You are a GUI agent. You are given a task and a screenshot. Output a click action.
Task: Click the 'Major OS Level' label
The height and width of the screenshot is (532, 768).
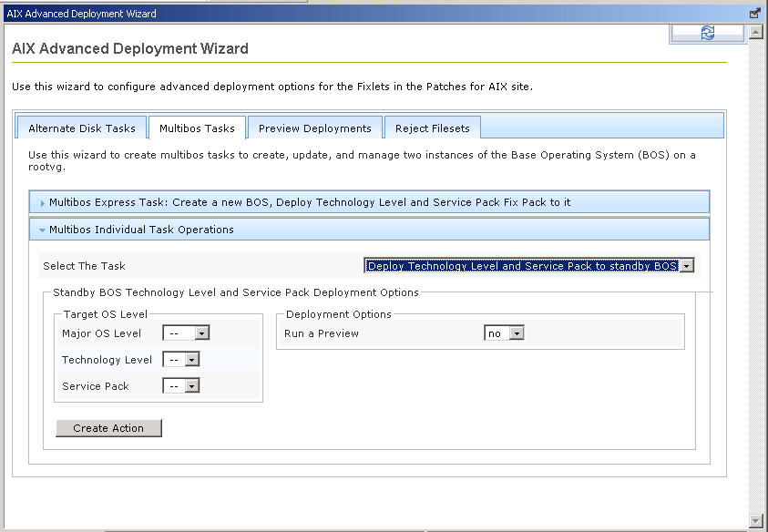[x=101, y=333]
